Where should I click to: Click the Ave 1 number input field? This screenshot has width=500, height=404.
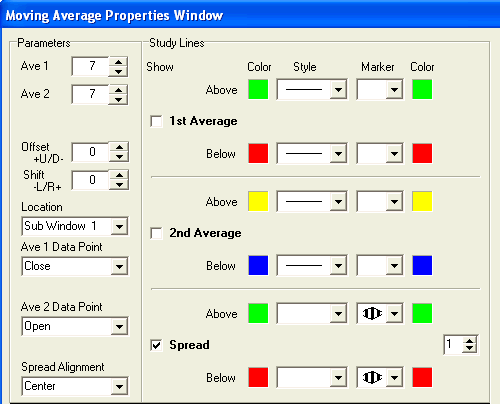tap(91, 66)
